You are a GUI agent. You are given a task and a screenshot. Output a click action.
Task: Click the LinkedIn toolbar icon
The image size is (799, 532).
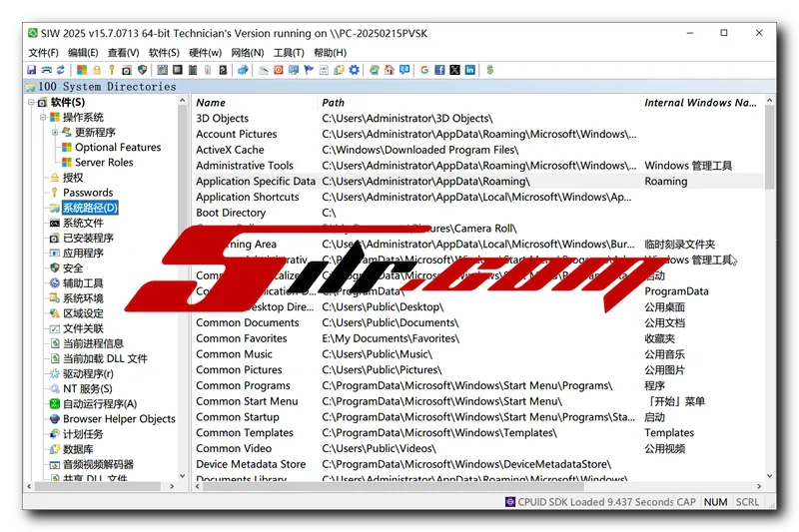[469, 70]
